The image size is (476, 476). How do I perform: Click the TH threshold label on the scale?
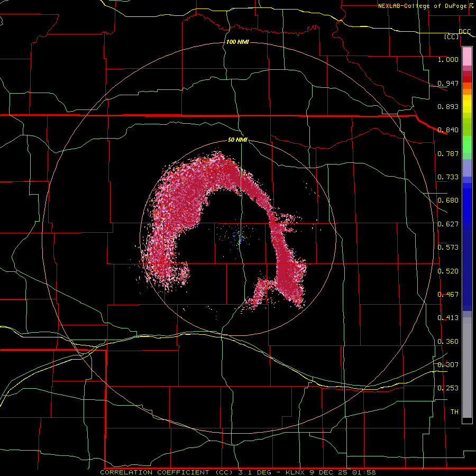click(454, 412)
